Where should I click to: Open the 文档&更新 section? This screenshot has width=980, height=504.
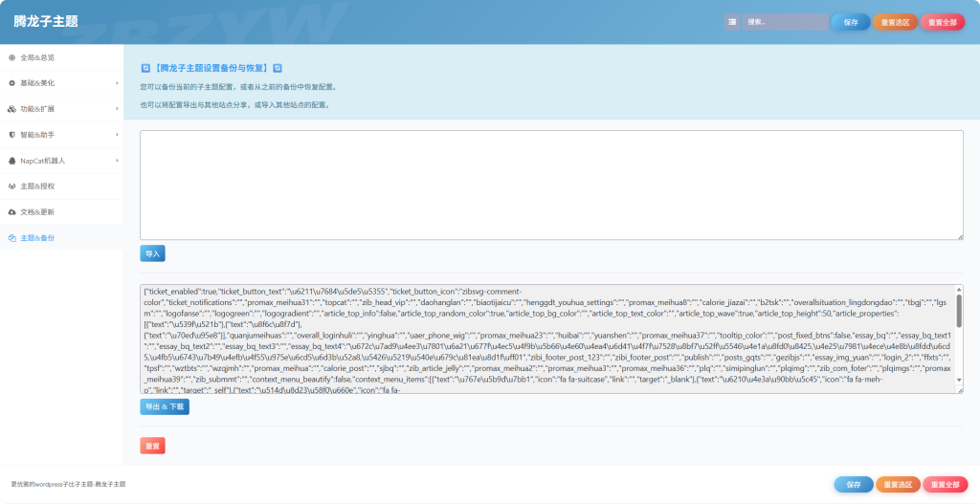pos(37,211)
